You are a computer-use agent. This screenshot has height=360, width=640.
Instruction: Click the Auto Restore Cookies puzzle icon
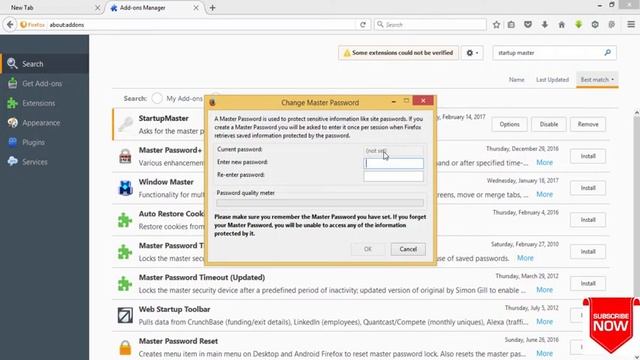125,220
